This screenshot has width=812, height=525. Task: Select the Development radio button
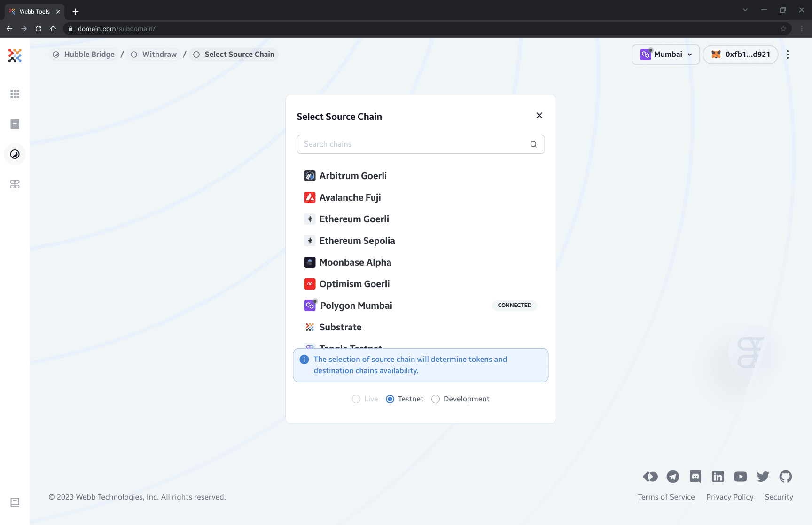point(436,399)
